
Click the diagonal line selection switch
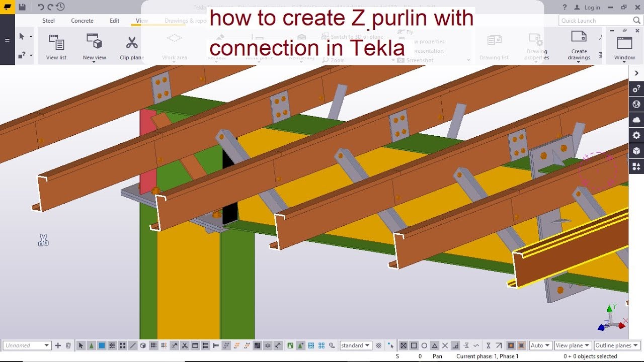tap(133, 345)
